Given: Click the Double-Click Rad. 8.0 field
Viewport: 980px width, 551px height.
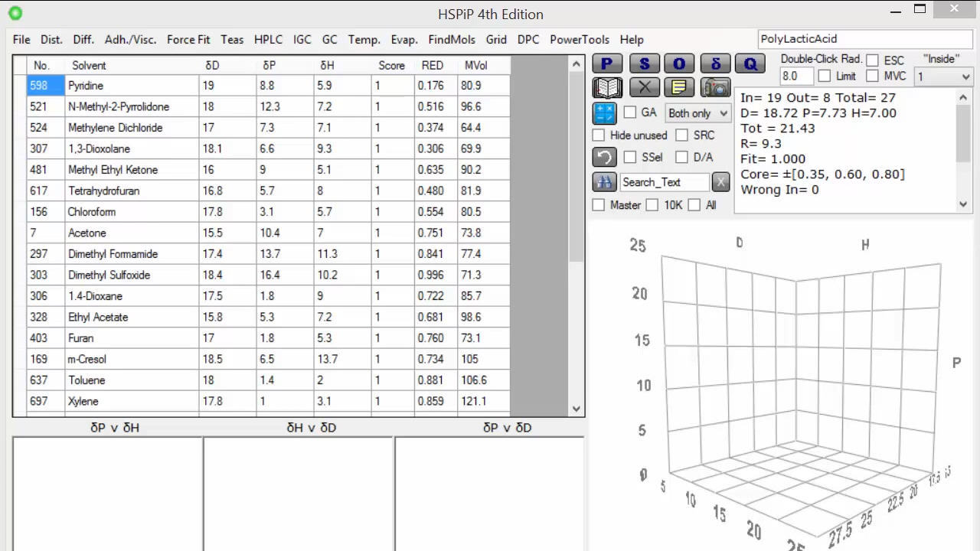Looking at the screenshot, I should click(796, 77).
